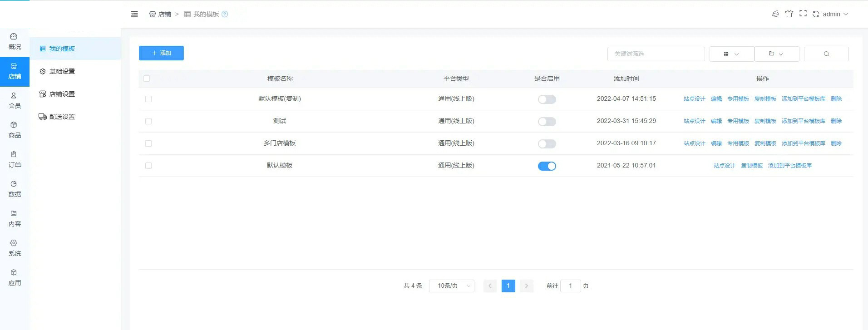
Task: Select page 1 in pagination
Action: tap(508, 286)
